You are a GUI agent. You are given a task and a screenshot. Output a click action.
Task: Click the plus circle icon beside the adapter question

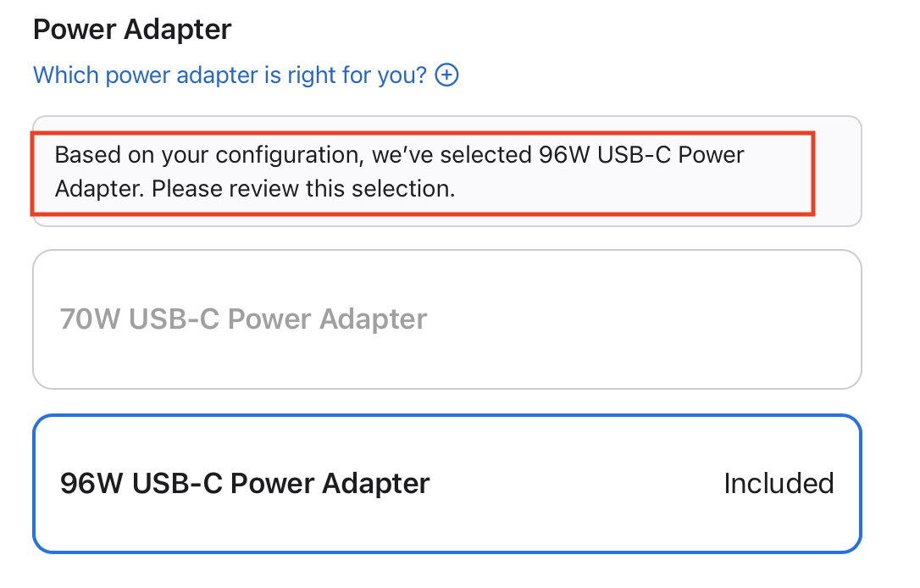click(446, 75)
